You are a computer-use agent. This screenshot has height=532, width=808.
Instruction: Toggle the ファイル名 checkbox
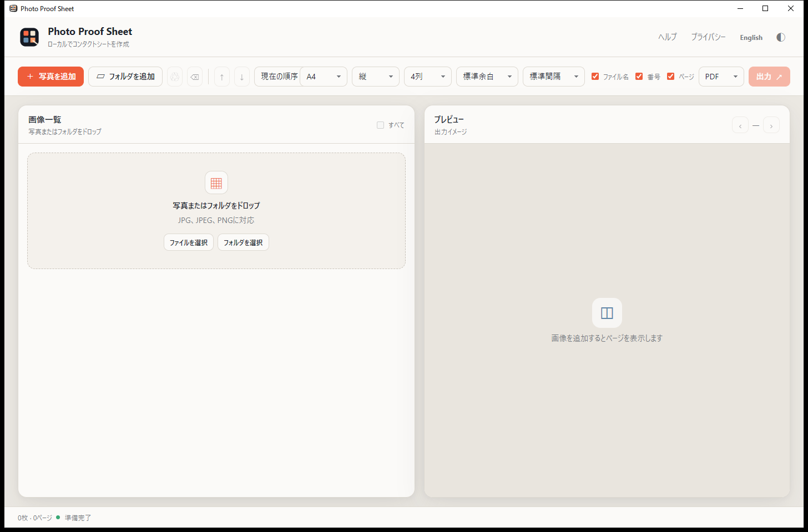coord(595,77)
